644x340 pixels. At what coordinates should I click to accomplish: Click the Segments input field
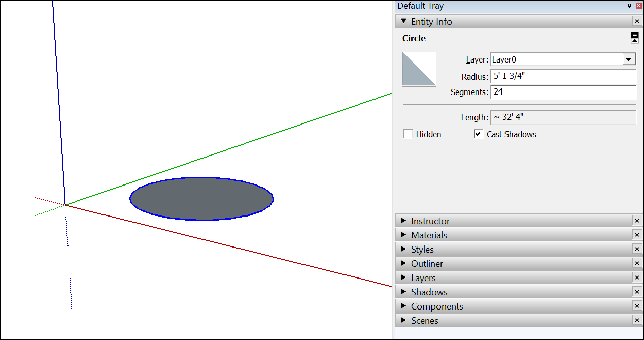click(562, 92)
